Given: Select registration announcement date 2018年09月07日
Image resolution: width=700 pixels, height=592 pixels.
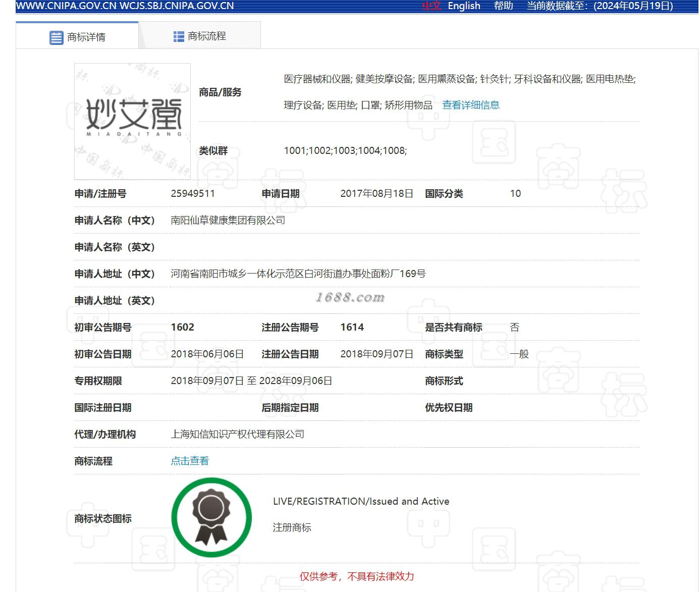Looking at the screenshot, I should 376,354.
